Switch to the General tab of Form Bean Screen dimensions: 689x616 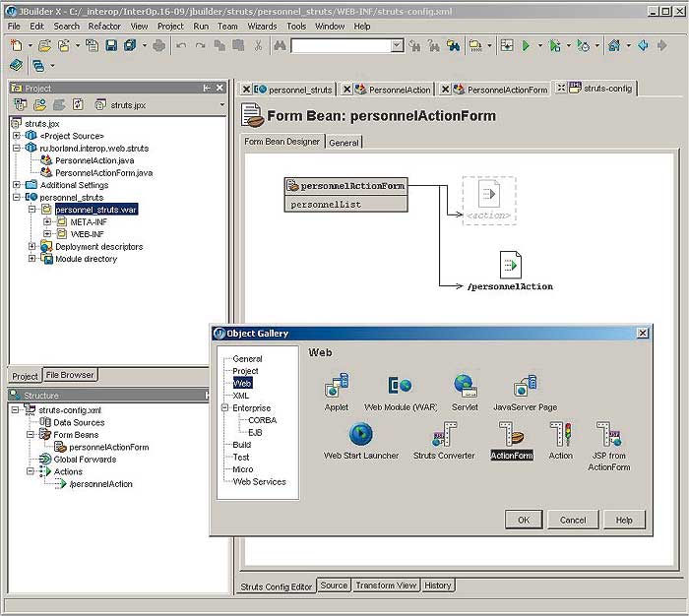coord(344,143)
